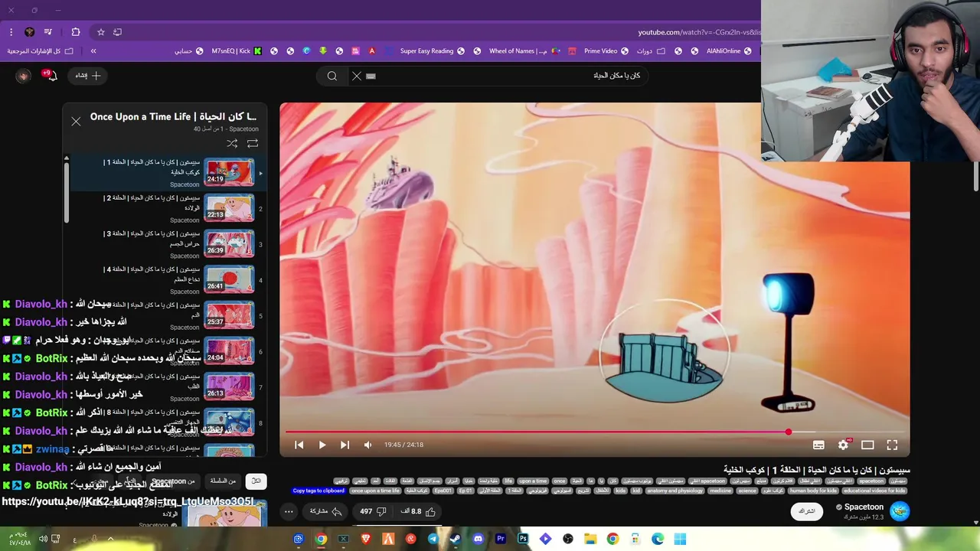
Task: Expand the bookmarks overflow chevron
Action: 93,51
